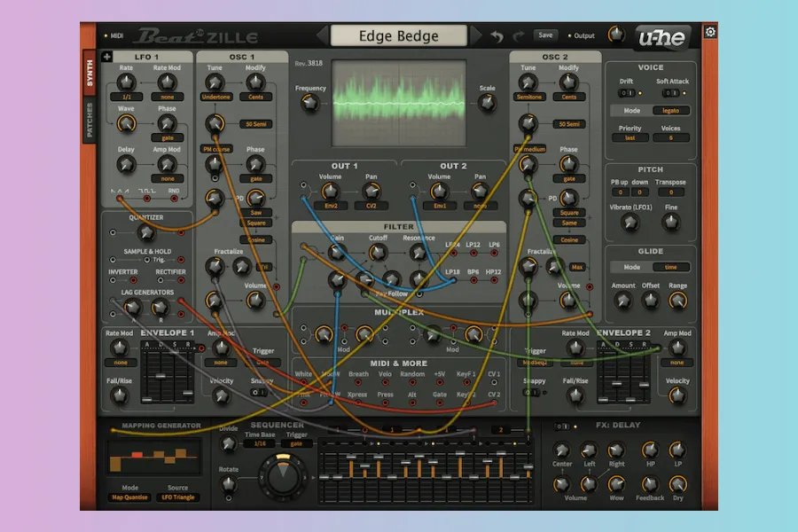Screen dimensions: 798x532
Task: Open Mapping Generator 'Map Quantise' mode selector
Action: [129, 497]
